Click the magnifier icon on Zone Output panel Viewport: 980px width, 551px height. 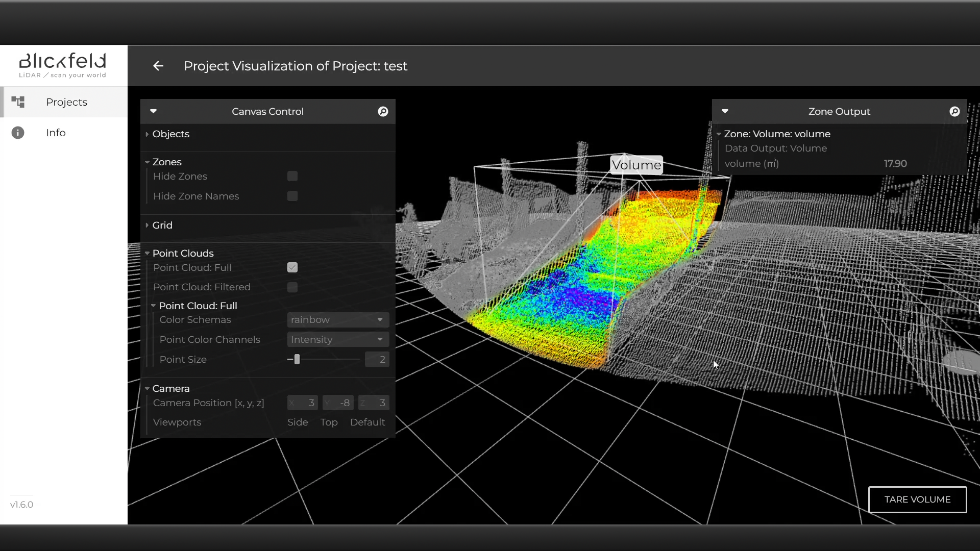pos(954,111)
